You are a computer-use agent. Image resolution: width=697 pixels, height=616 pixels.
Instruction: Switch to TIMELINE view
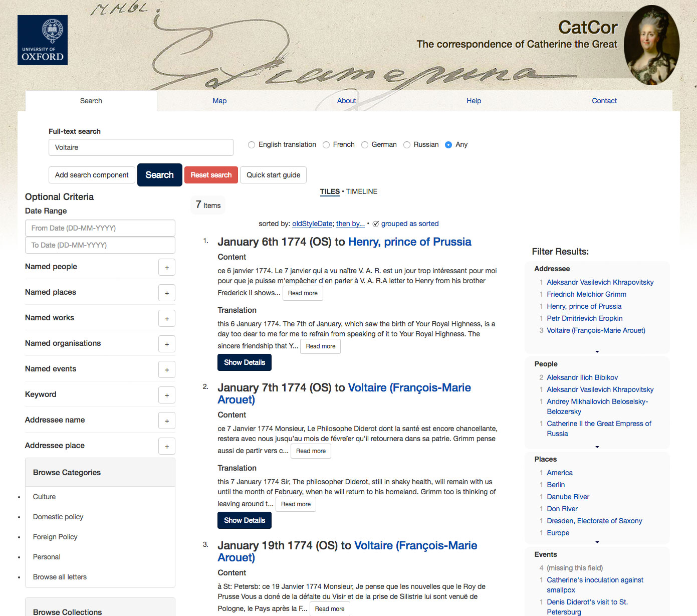(x=362, y=191)
